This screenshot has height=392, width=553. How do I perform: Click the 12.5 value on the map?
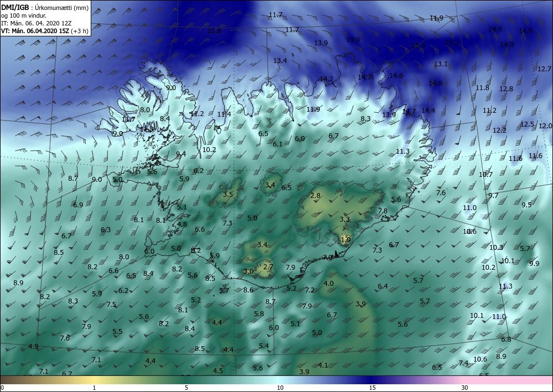point(527,124)
